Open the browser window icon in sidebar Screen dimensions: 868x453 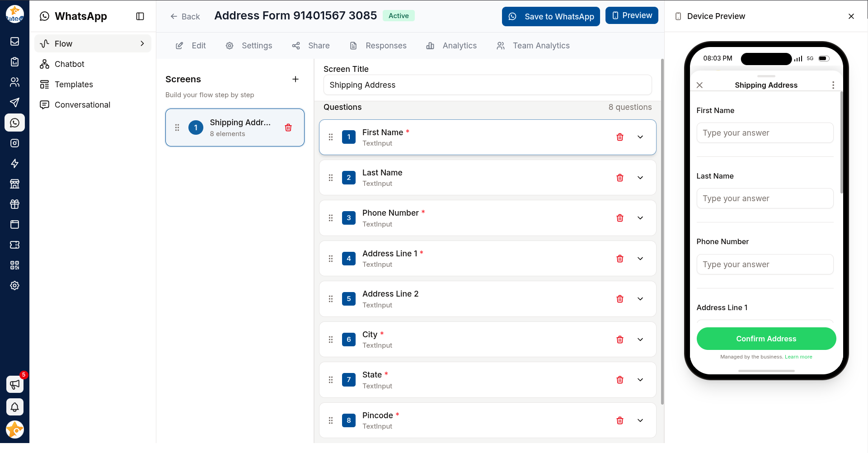14,224
